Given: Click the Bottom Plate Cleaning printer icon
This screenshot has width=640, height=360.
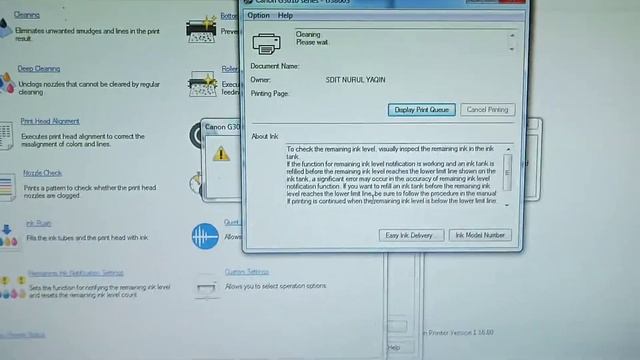Looking at the screenshot, I should [x=201, y=29].
